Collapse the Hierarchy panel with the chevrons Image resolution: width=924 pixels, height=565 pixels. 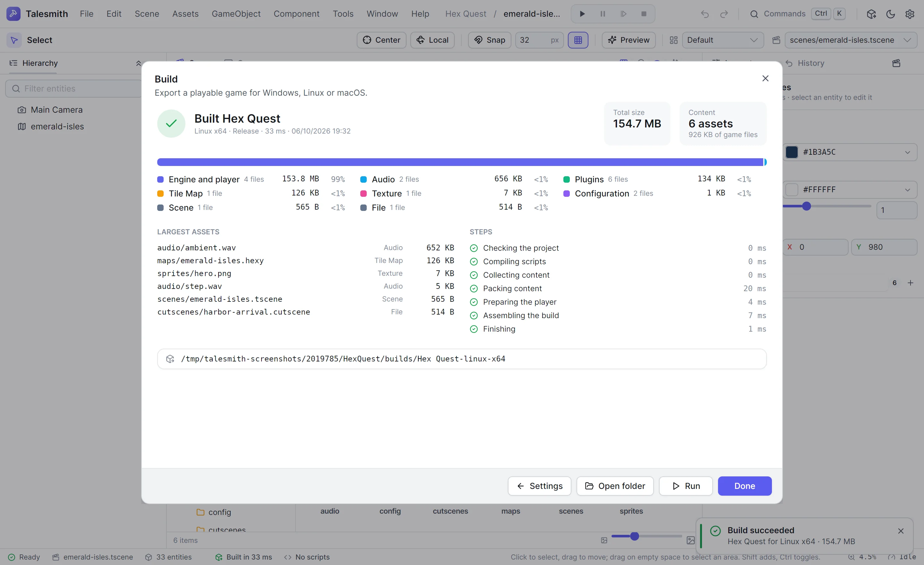coord(138,63)
